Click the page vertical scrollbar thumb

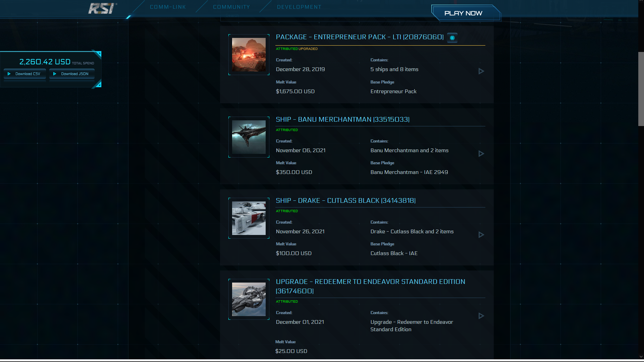641,89
